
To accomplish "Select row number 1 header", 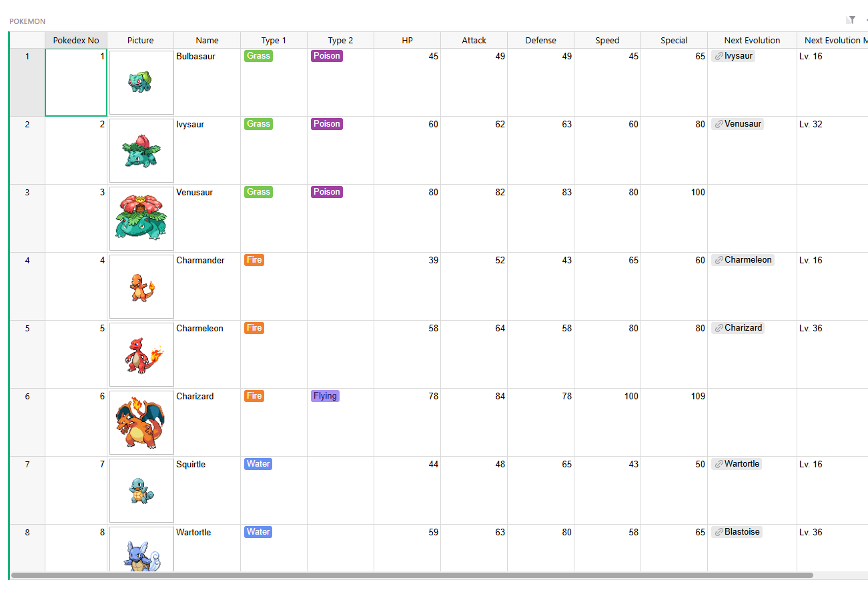I will pyautogui.click(x=27, y=83).
